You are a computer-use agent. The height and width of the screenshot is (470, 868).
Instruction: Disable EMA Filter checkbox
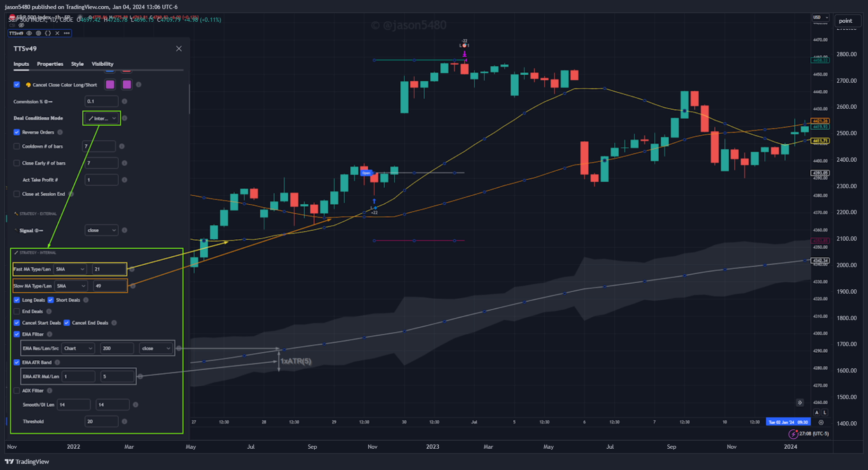coord(17,334)
